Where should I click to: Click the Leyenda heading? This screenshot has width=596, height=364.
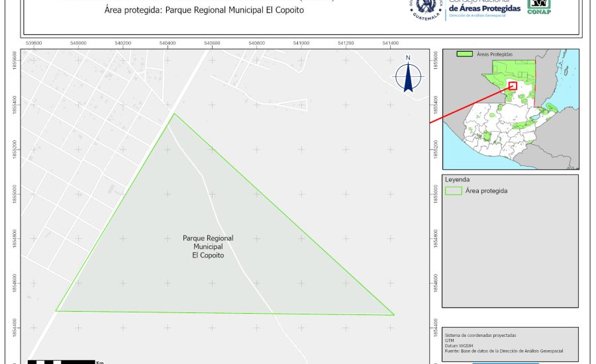[x=457, y=179]
